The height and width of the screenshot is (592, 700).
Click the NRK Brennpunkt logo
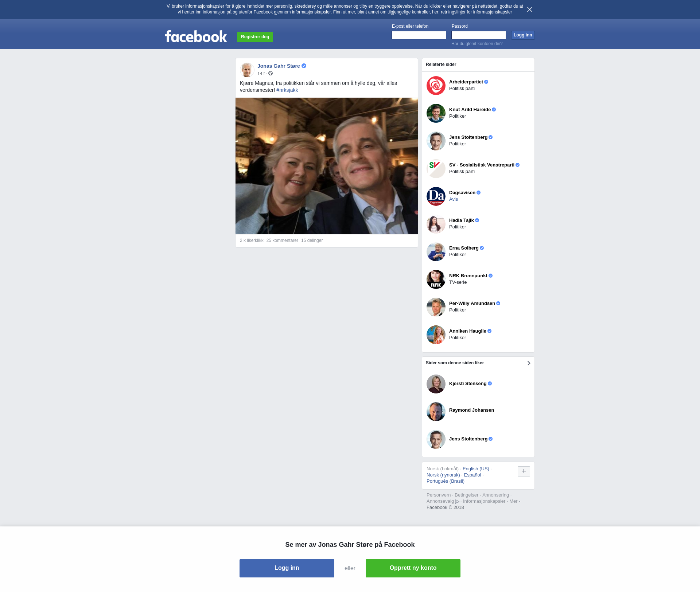click(x=436, y=279)
